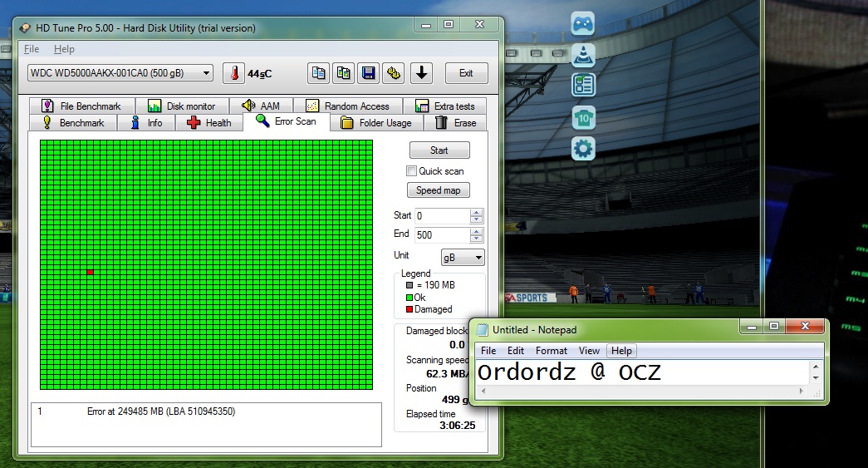The height and width of the screenshot is (468, 868).
Task: Switch to the Health tab
Action: 209,123
